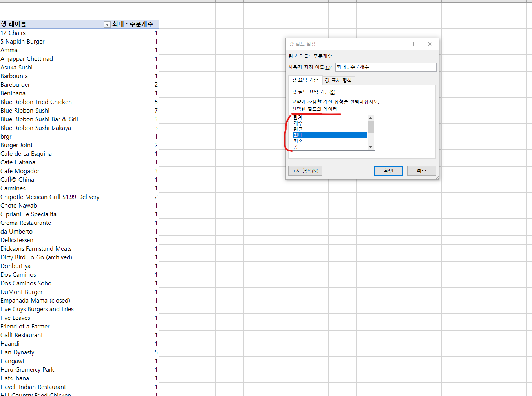Image resolution: width=532 pixels, height=396 pixels.
Task: Switch to the 값 요약 기준 tab
Action: point(305,80)
